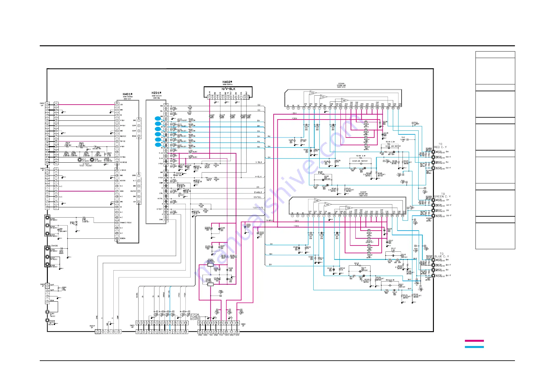Select the RH output jack pin 4
This screenshot has width=555, height=392.
[433, 152]
